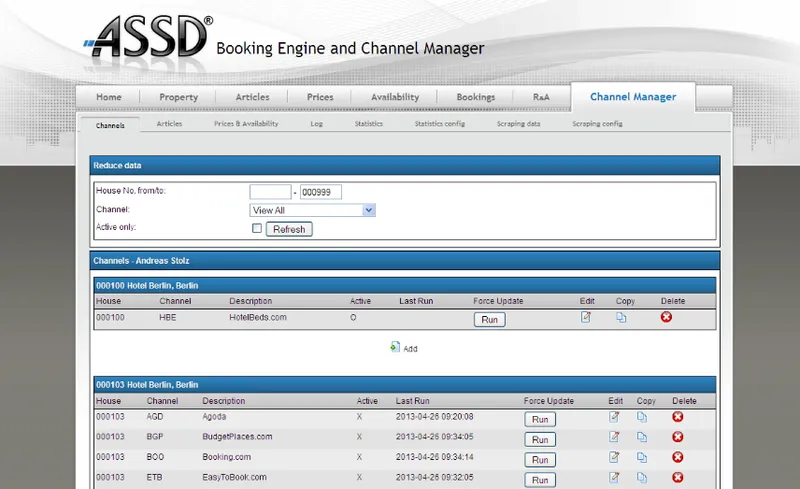Screen dimensions: 800x489
Task: Edit the BGP BudgetPlaces.com channel
Action: (x=614, y=437)
